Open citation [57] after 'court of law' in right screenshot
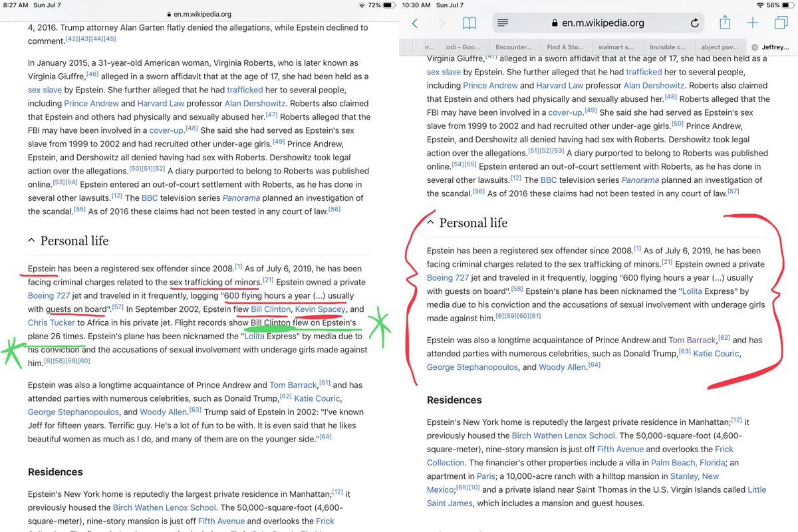 click(x=732, y=192)
